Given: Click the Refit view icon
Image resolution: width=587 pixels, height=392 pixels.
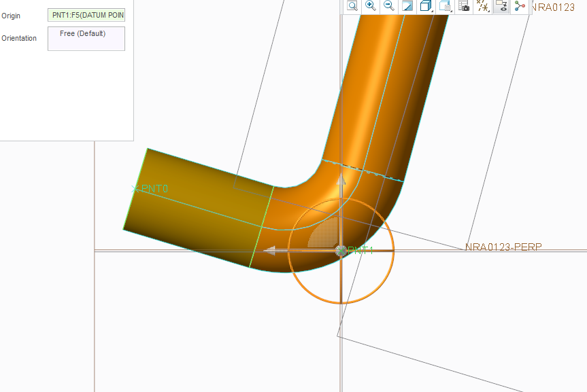Looking at the screenshot, I should tap(352, 6).
